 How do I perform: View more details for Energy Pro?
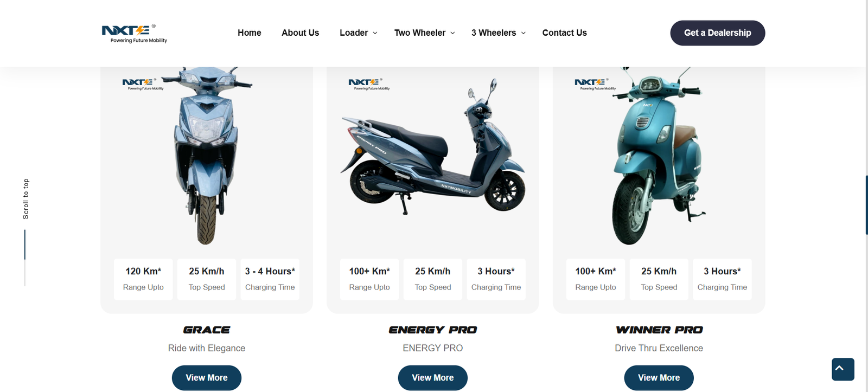pyautogui.click(x=433, y=378)
